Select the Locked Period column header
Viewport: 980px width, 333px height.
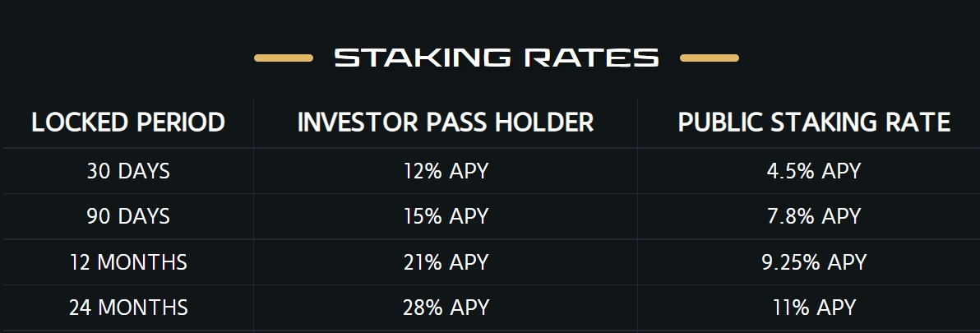click(128, 123)
